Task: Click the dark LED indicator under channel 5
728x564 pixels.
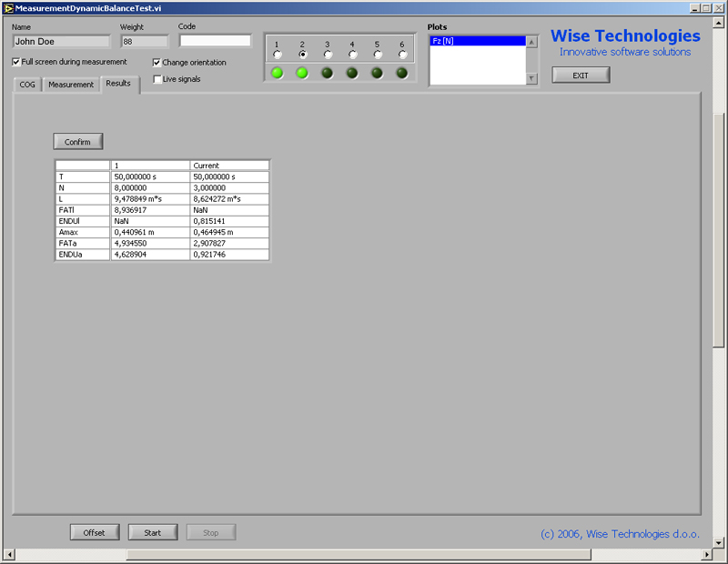Action: pos(377,73)
